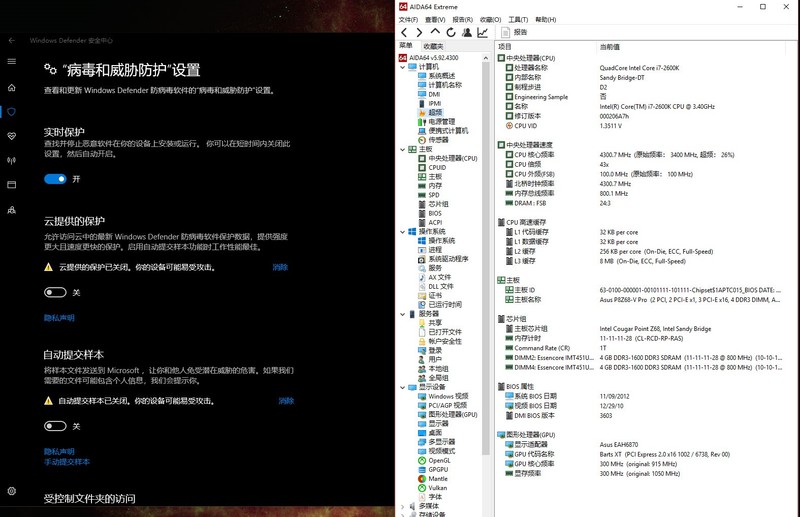Click the AIDA64 back navigation arrow
The image size is (800, 517).
[405, 33]
